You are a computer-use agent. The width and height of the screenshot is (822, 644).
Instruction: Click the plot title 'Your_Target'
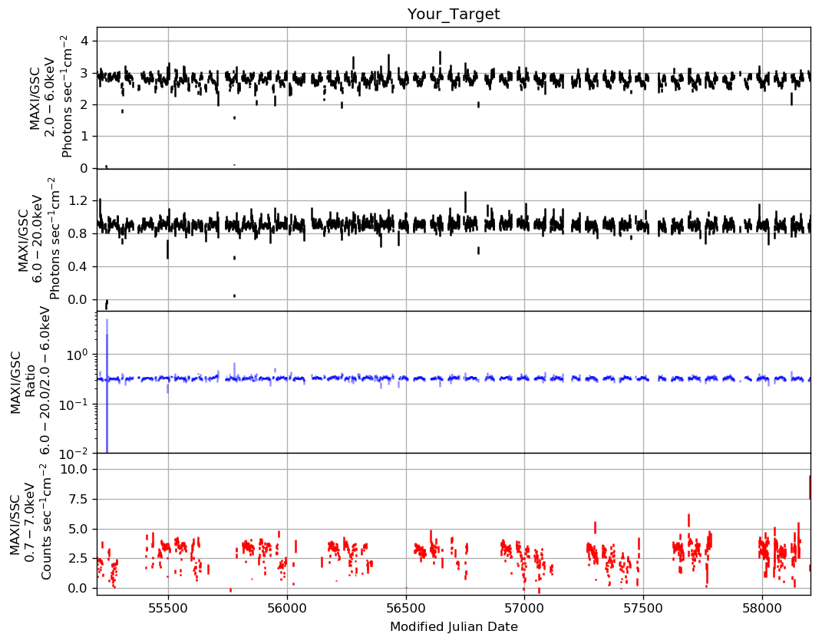[x=454, y=14]
